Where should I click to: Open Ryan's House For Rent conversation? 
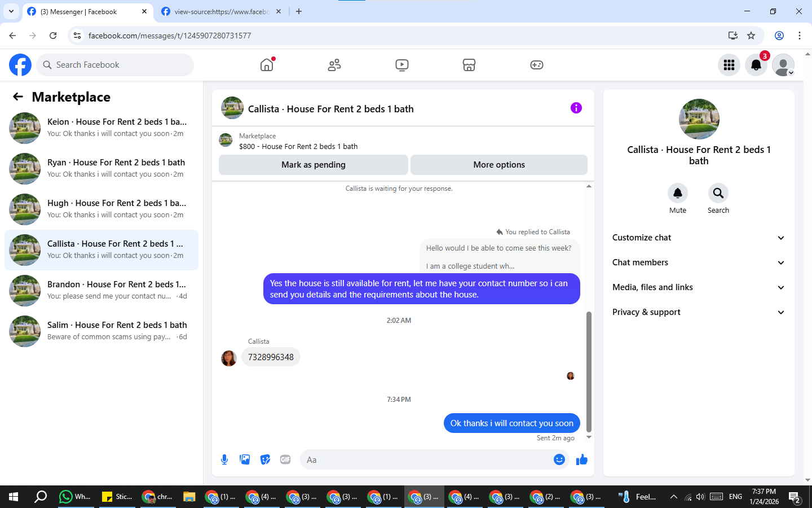click(101, 168)
